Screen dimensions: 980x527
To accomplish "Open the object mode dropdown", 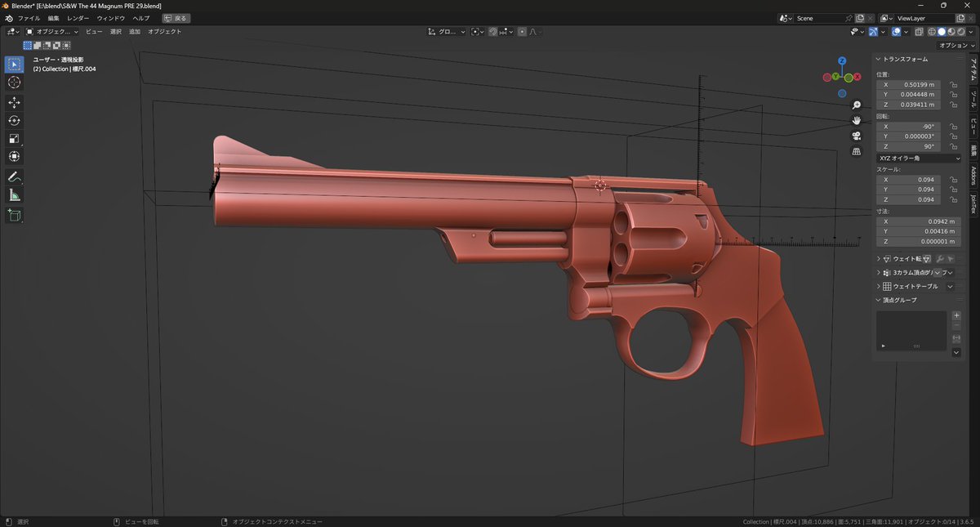I will click(53, 32).
